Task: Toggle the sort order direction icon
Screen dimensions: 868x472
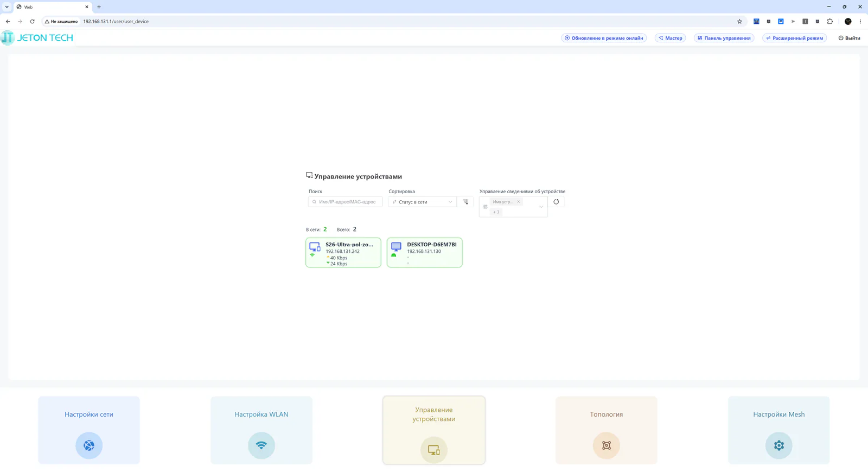Action: (465, 202)
